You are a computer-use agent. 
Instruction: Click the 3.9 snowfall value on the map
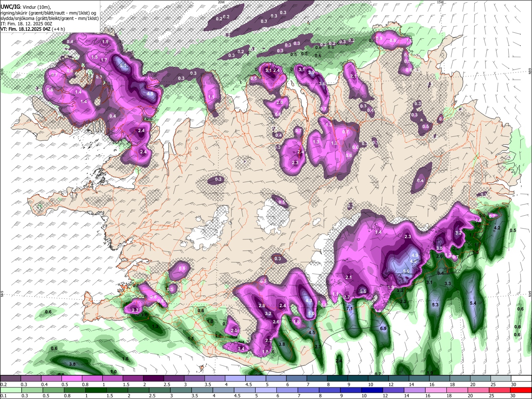click(x=311, y=72)
